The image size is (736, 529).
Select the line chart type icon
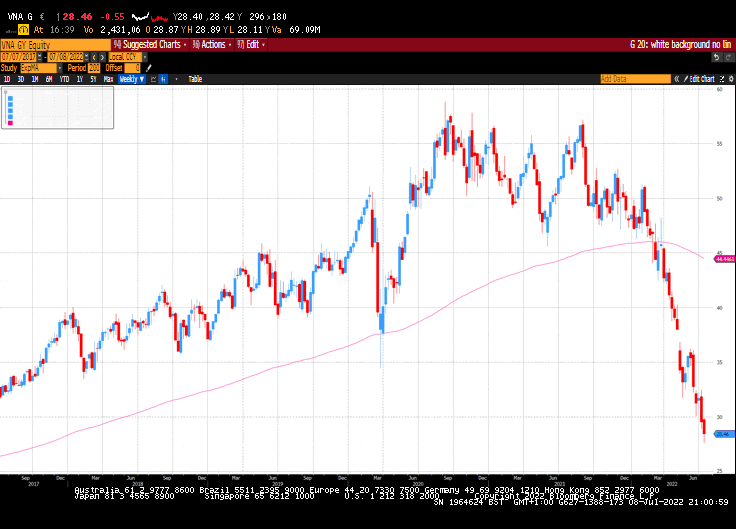tap(153, 78)
